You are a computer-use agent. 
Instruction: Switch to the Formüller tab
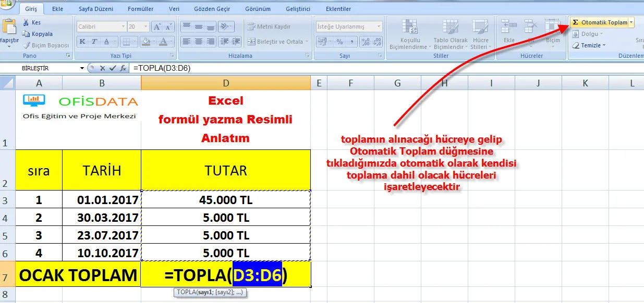click(x=140, y=9)
